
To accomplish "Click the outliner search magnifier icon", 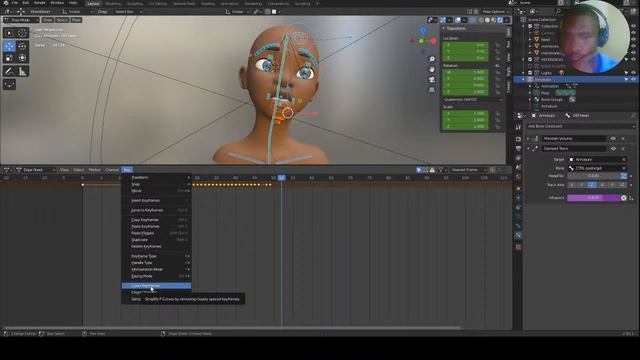I will [558, 11].
